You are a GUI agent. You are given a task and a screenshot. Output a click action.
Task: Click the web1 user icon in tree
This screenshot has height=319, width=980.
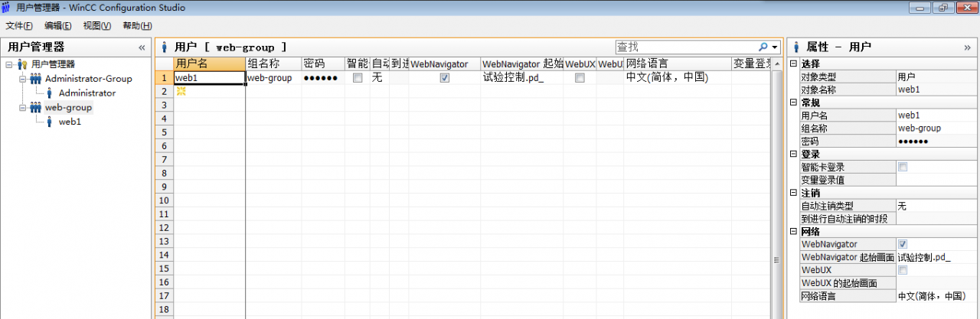click(50, 122)
